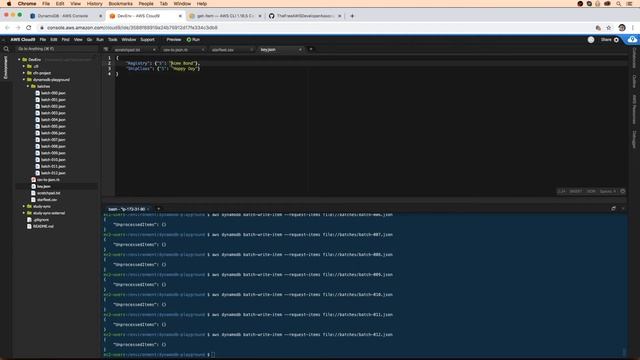
Task: Expand the cfn-project folder
Action: tap(24, 73)
